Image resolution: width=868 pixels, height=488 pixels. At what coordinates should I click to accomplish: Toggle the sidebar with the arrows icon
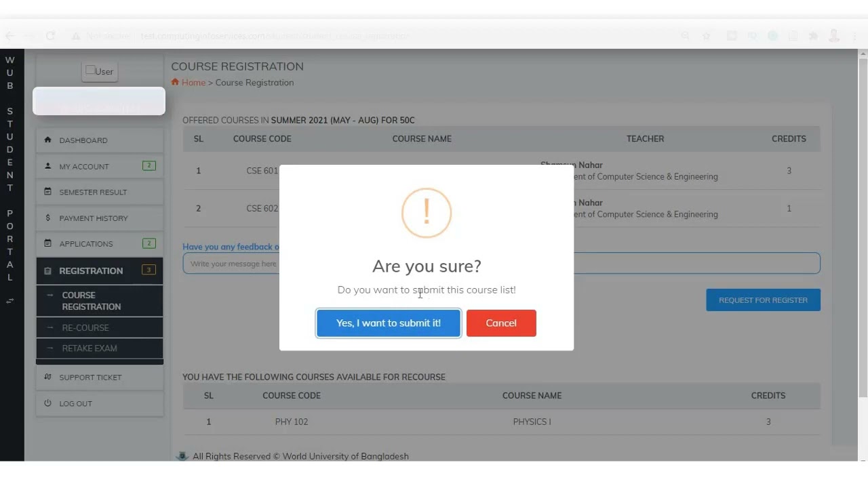[x=9, y=301]
